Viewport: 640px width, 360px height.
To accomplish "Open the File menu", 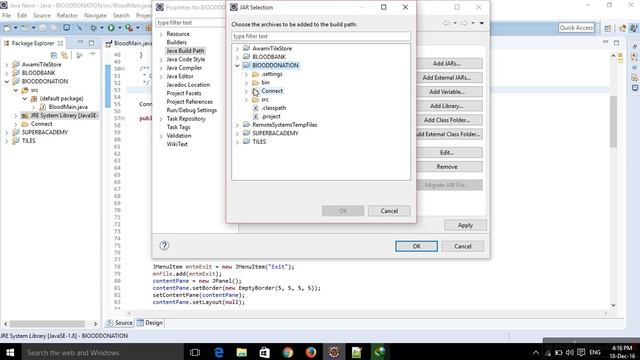I will 7,16.
